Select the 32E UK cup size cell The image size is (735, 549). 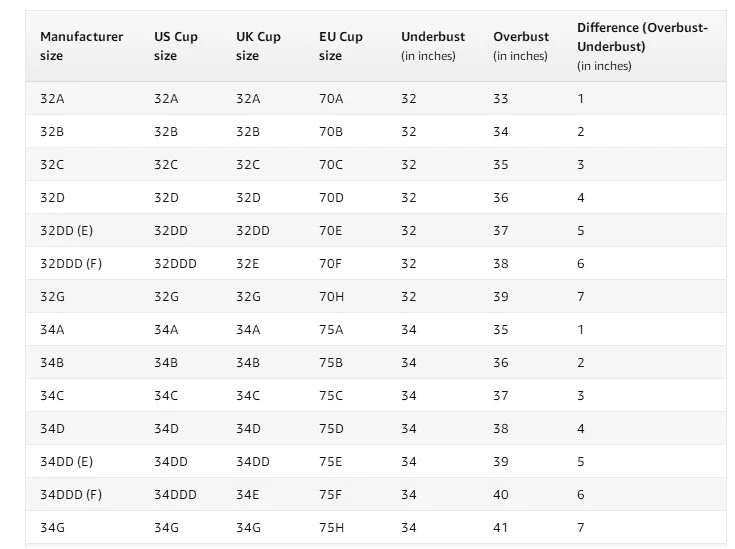point(248,263)
